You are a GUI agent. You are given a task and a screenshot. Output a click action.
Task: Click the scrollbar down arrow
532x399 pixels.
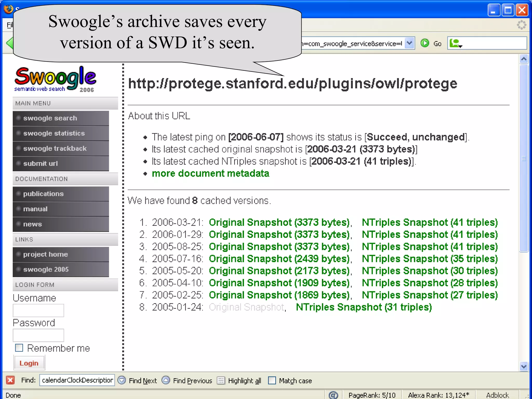point(524,367)
